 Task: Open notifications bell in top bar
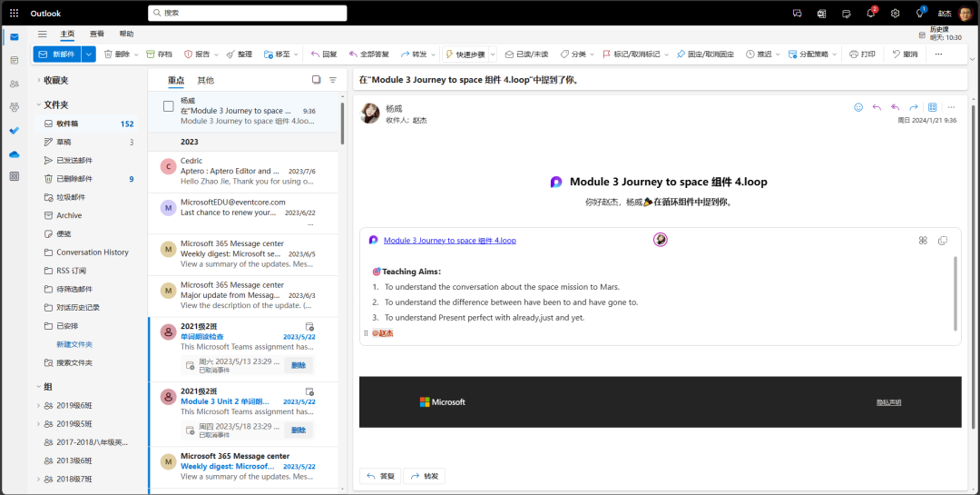tap(870, 13)
